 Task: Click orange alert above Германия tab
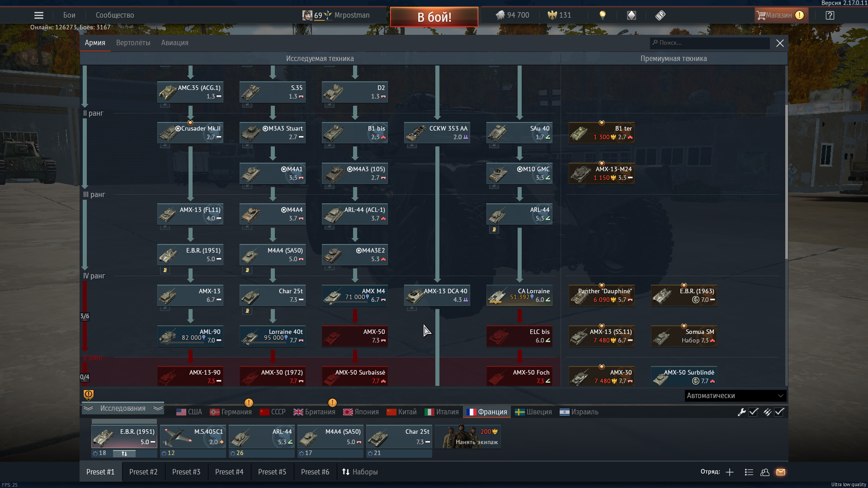click(x=249, y=403)
